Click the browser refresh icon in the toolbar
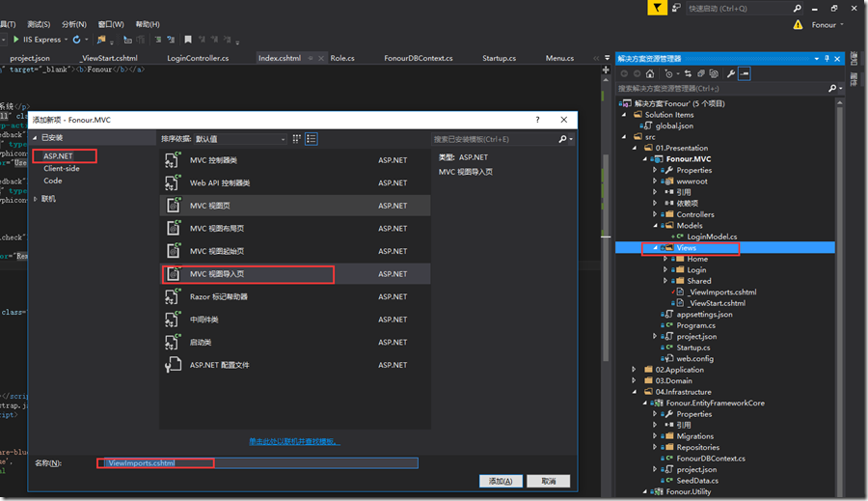 [x=76, y=40]
